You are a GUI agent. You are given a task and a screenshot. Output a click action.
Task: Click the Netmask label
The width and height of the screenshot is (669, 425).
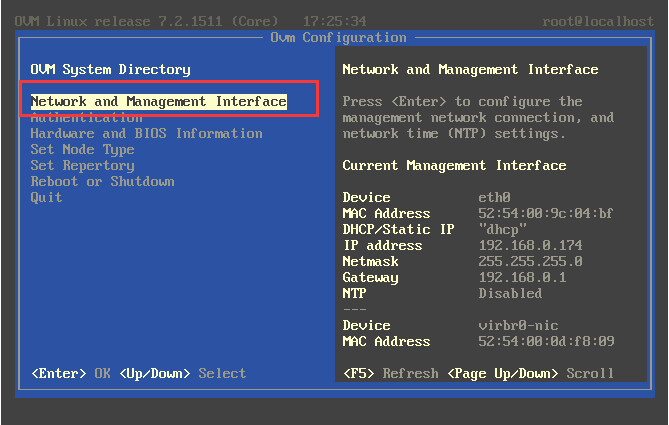pos(370,261)
